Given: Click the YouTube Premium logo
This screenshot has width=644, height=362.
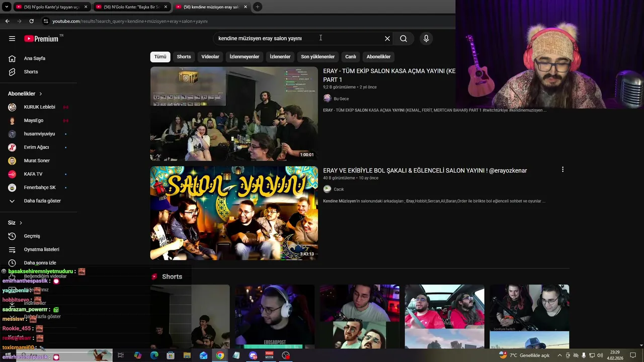Looking at the screenshot, I should (x=41, y=39).
